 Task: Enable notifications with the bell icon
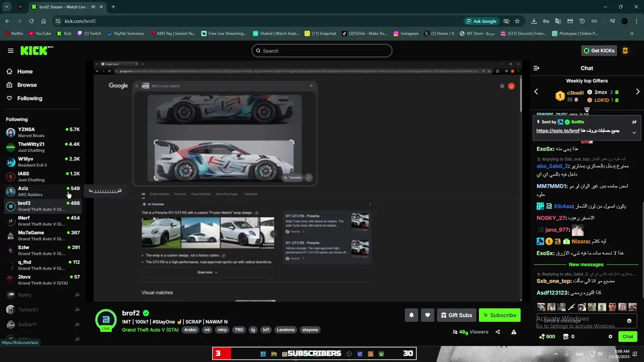point(411,315)
